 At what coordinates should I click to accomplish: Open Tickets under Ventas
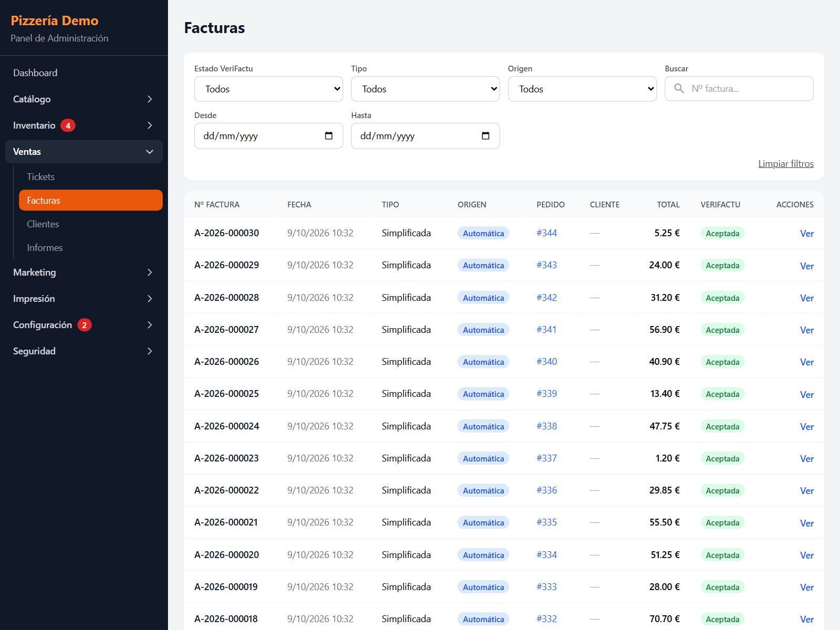coord(91,177)
